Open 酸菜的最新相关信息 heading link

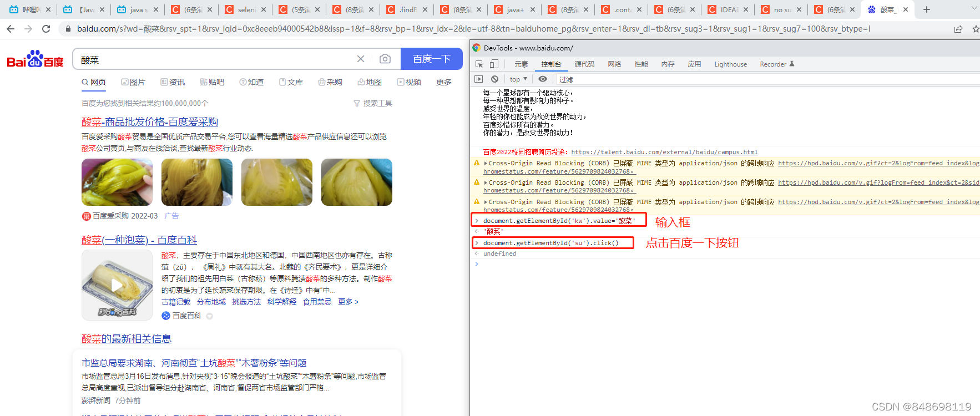point(127,339)
